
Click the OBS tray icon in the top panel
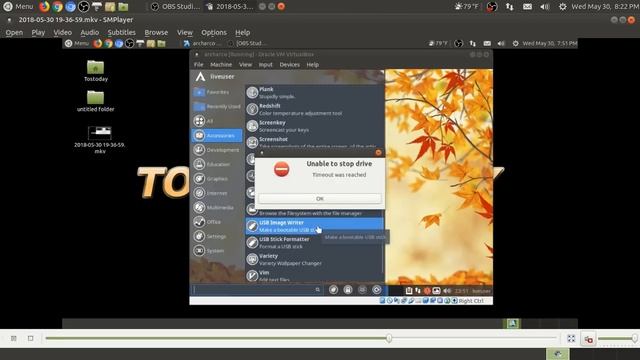(492, 7)
